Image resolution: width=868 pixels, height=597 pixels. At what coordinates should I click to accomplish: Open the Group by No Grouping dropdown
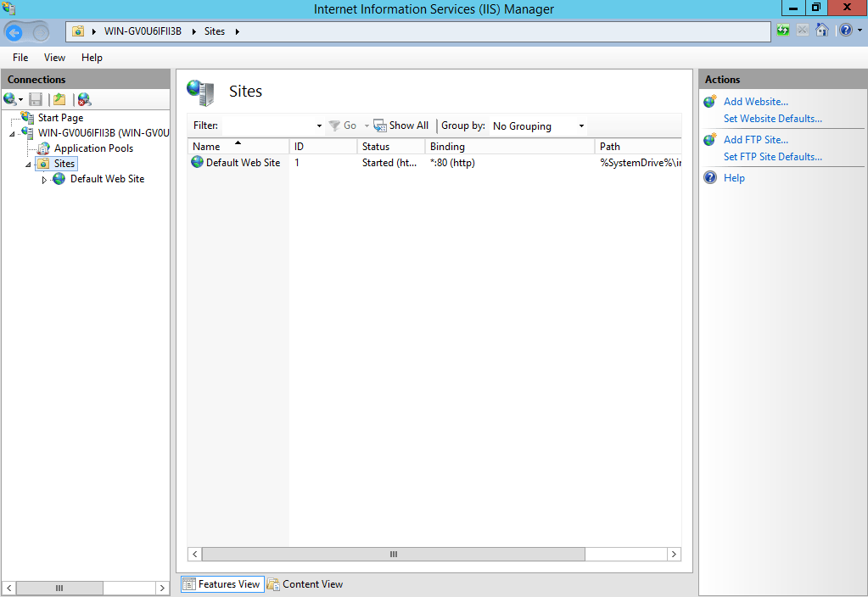(538, 126)
